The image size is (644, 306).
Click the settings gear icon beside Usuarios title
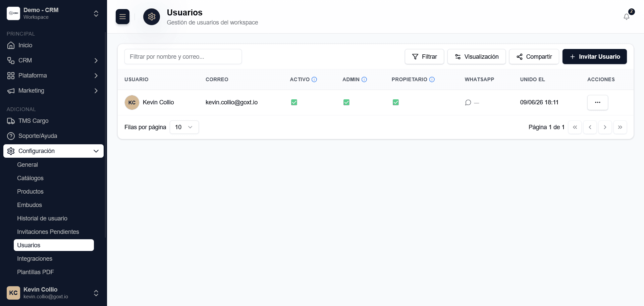[152, 17]
